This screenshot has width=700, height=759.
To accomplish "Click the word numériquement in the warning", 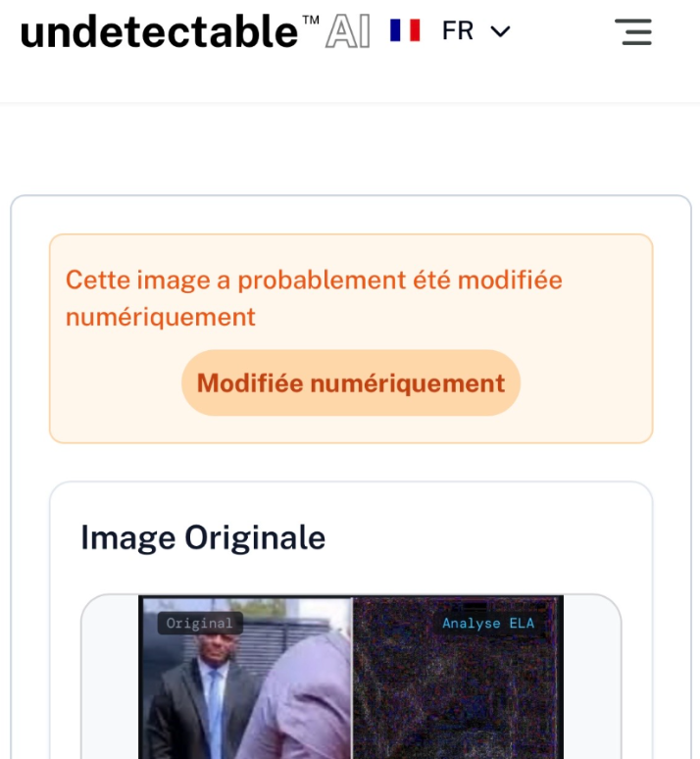I will [x=160, y=318].
